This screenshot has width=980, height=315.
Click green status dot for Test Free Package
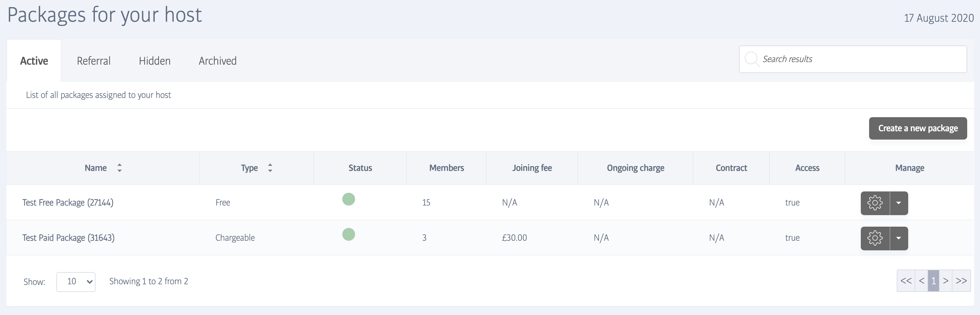[x=348, y=199]
